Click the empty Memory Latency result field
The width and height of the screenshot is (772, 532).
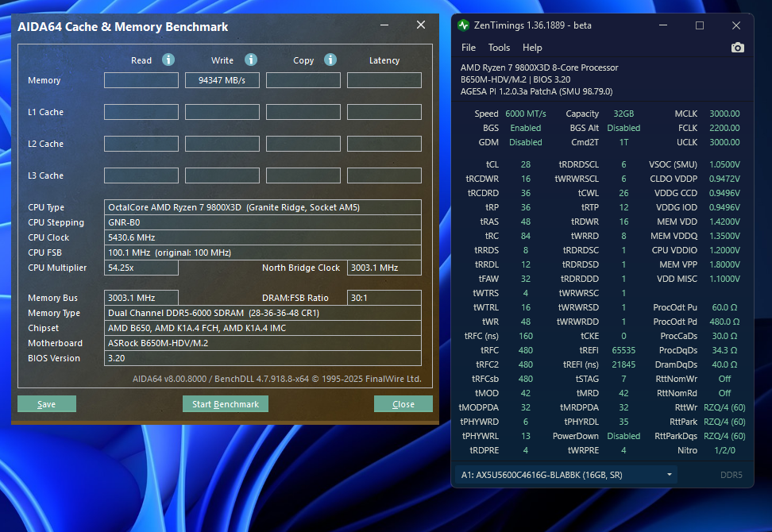click(x=384, y=80)
